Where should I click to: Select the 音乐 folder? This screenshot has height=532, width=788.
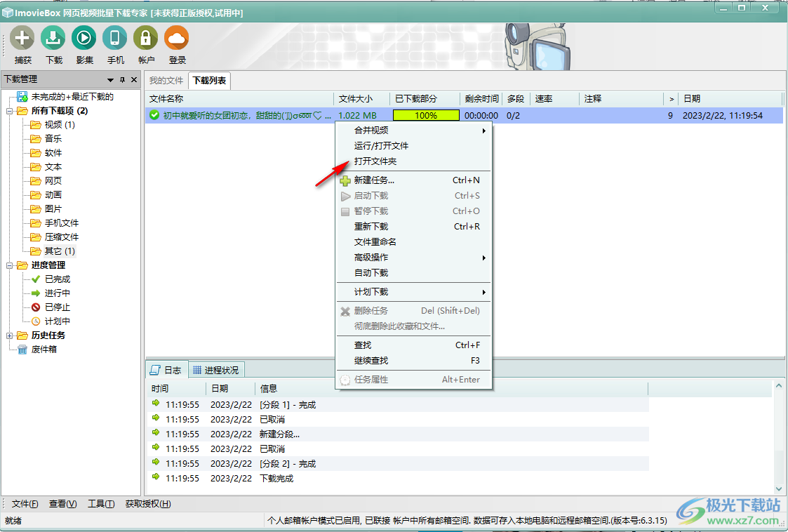click(53, 139)
